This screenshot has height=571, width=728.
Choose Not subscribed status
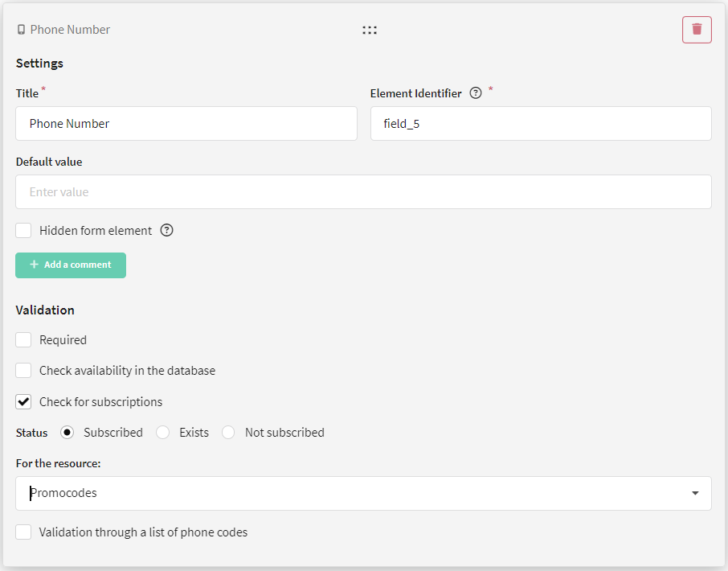tap(228, 433)
